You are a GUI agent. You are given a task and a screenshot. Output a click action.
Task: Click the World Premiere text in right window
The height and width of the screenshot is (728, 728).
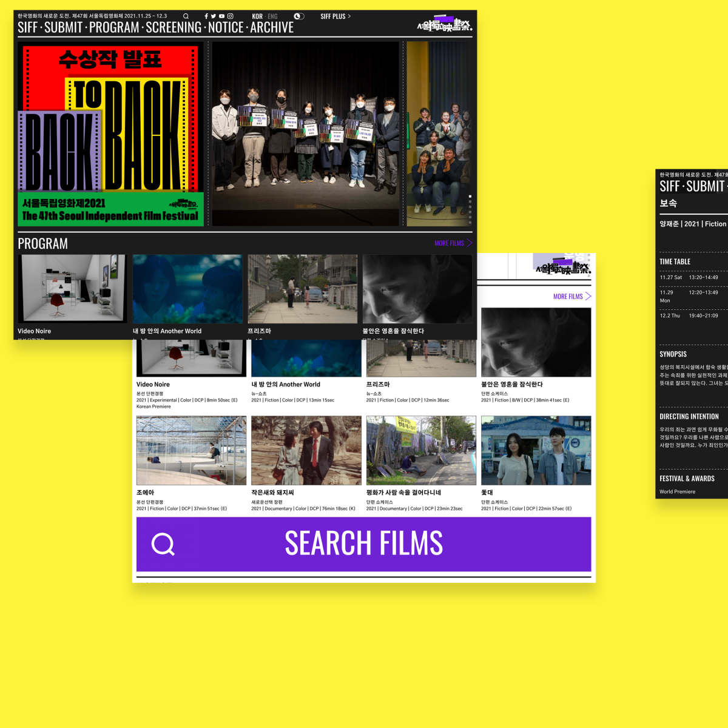click(678, 492)
